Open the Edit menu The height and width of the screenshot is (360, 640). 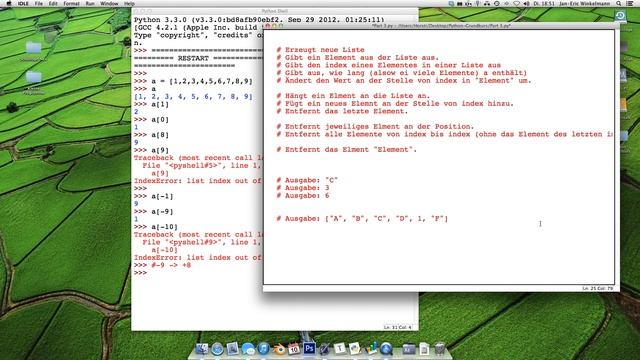(53, 3)
